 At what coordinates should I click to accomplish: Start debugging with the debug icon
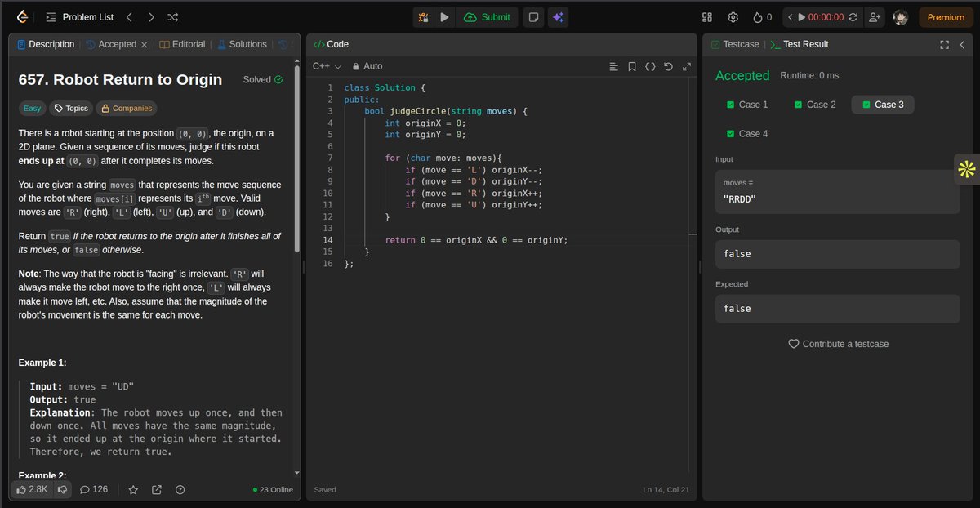[x=423, y=17]
